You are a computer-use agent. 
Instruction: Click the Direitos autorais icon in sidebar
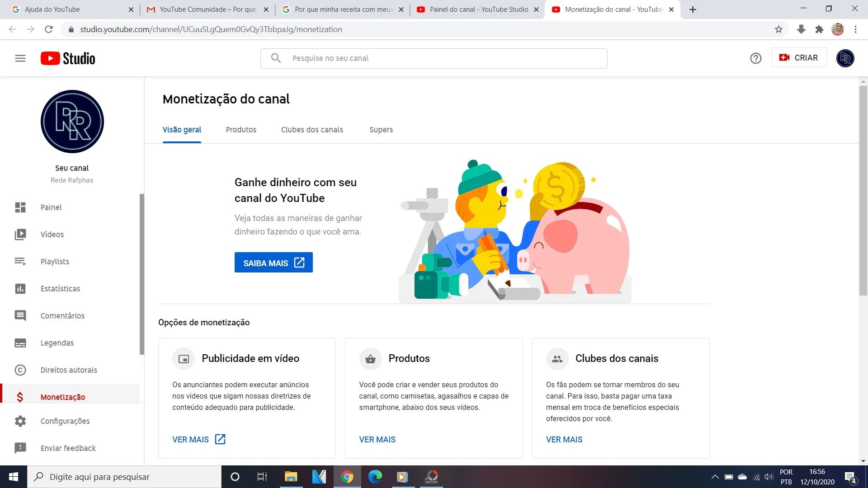[20, 370]
